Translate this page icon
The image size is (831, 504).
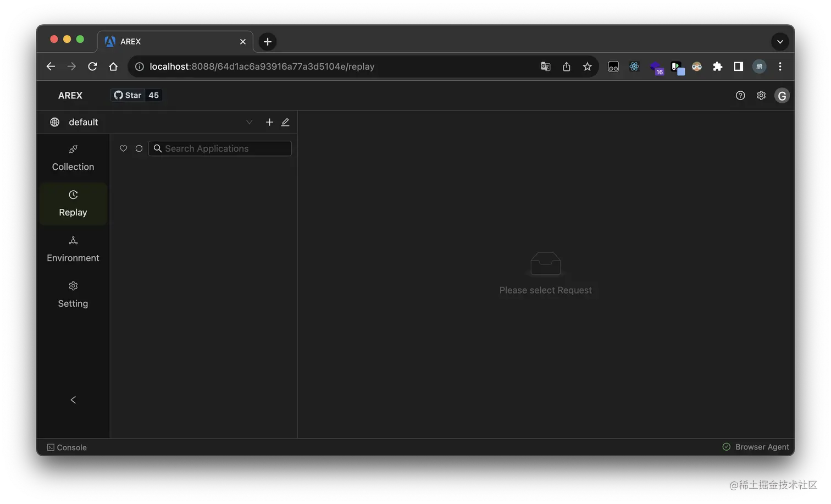click(x=545, y=67)
